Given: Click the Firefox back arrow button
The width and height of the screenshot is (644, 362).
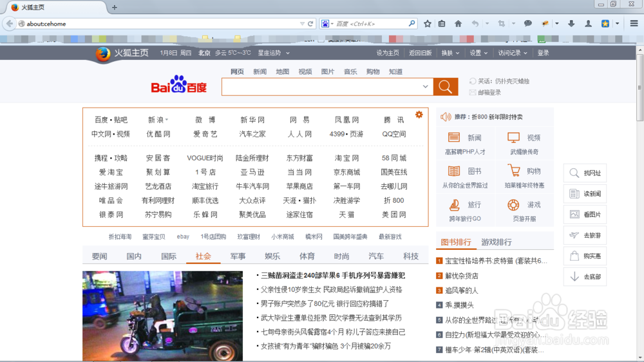Looking at the screenshot, I should tap(10, 24).
